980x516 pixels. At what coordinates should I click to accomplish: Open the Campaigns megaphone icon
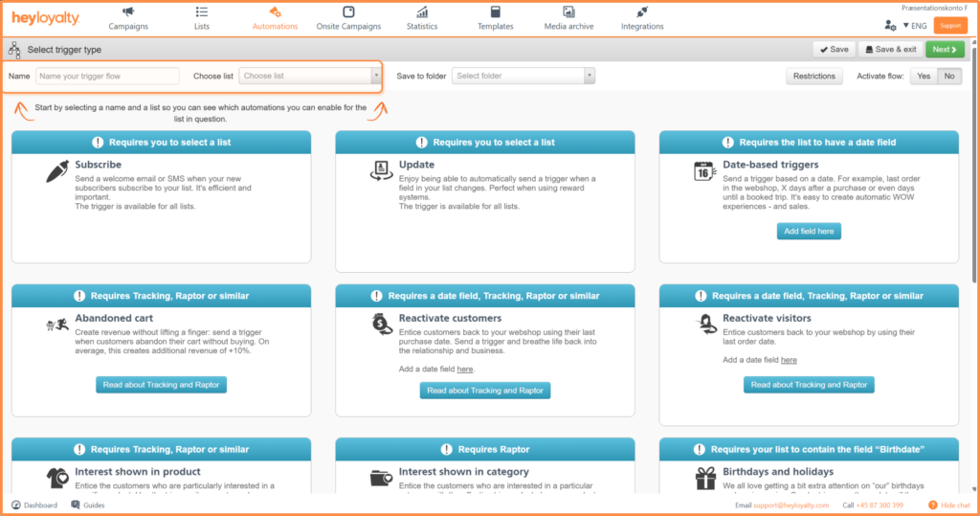point(128,11)
